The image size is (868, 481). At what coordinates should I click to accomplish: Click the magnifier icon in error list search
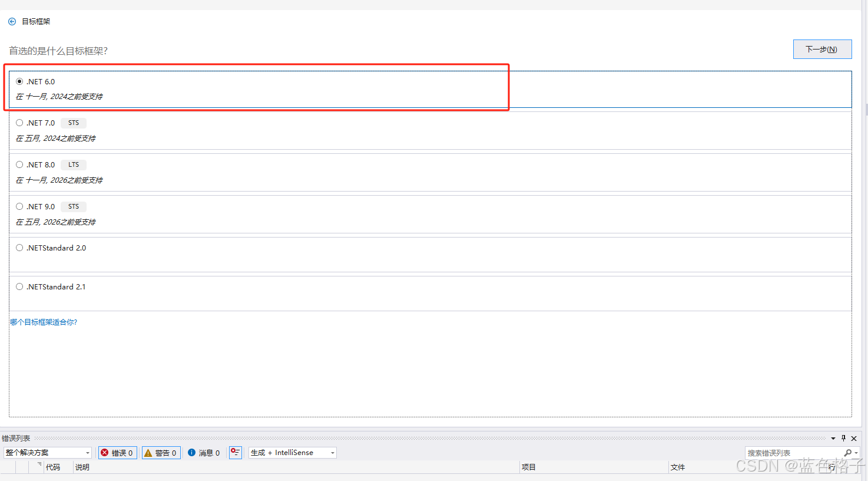[x=848, y=453]
